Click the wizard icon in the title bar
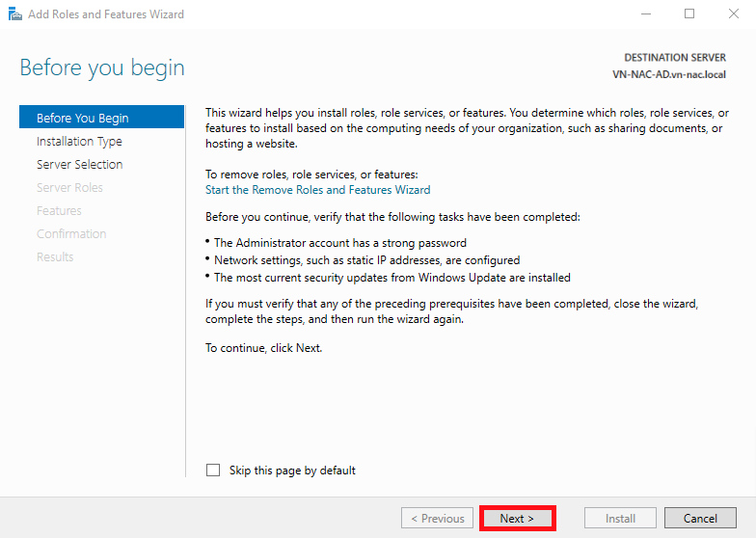Viewport: 756px width, 538px height. click(14, 14)
